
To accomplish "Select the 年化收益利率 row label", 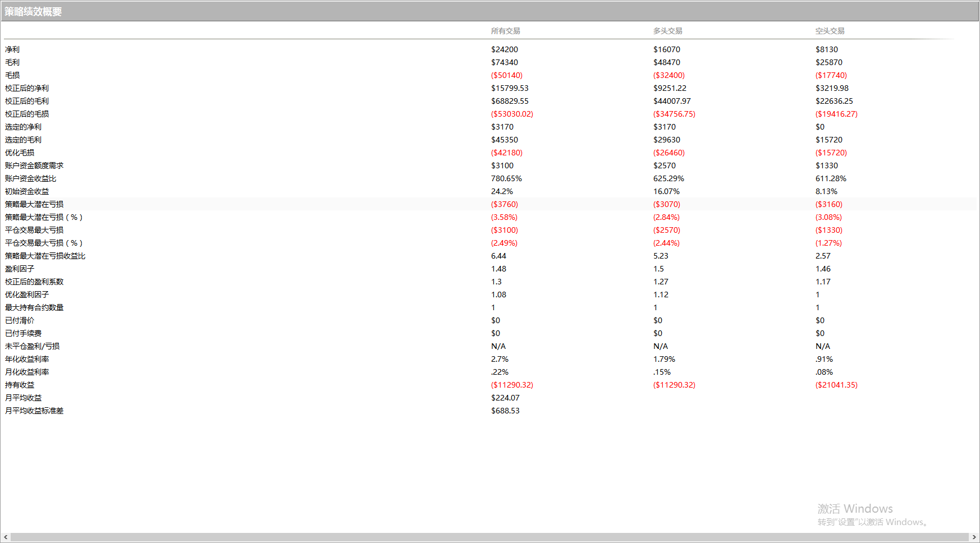I will tap(27, 359).
